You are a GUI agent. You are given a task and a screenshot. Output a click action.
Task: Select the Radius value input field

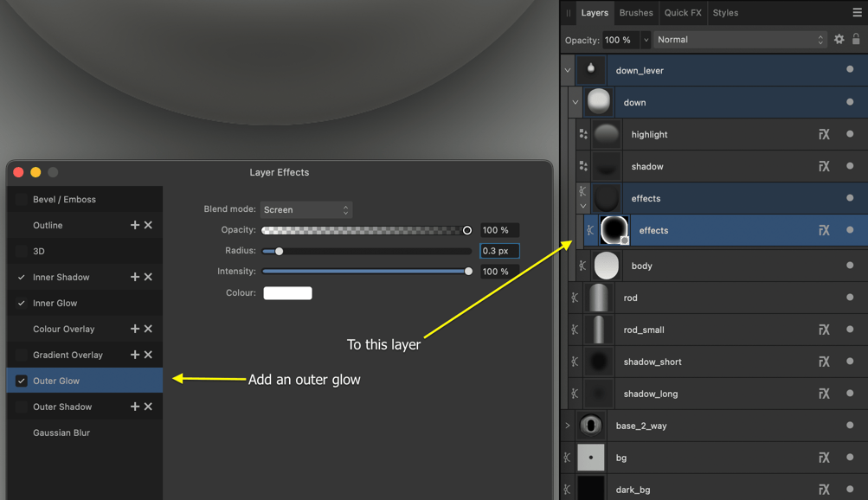499,250
